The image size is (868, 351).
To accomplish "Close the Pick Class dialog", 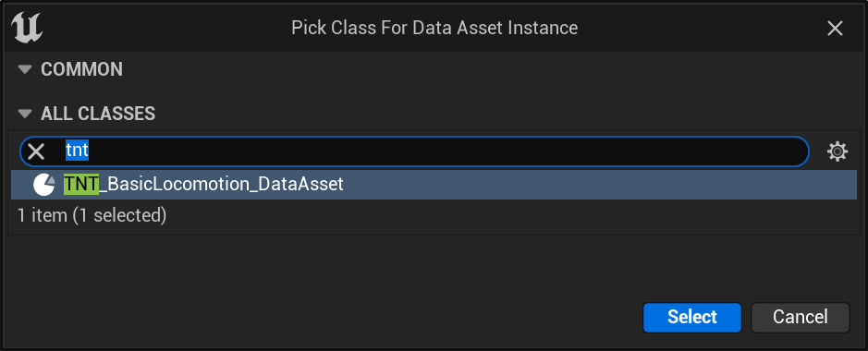I will tap(835, 29).
